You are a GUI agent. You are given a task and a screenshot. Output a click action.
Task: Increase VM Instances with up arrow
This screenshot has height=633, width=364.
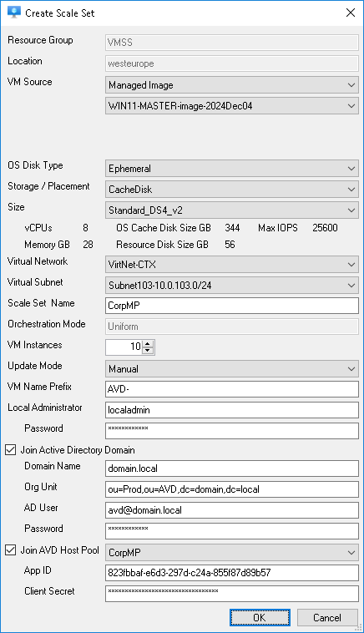point(148,343)
